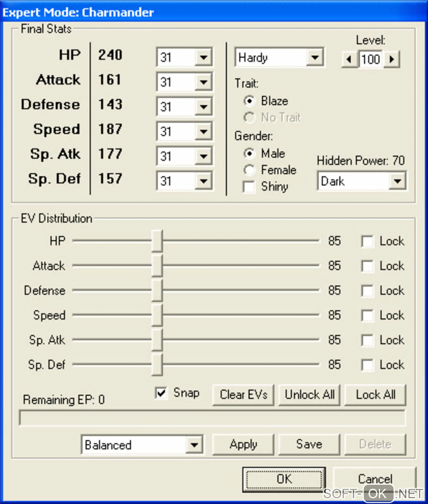428x504 pixels.
Task: Click the Defense final stat value 143
Action: pyautogui.click(x=110, y=104)
